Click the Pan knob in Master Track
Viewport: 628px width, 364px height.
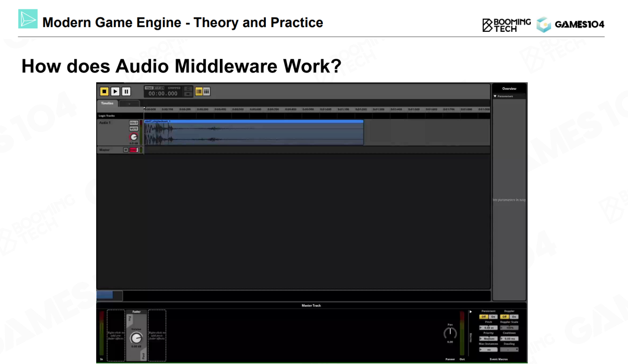click(x=450, y=333)
